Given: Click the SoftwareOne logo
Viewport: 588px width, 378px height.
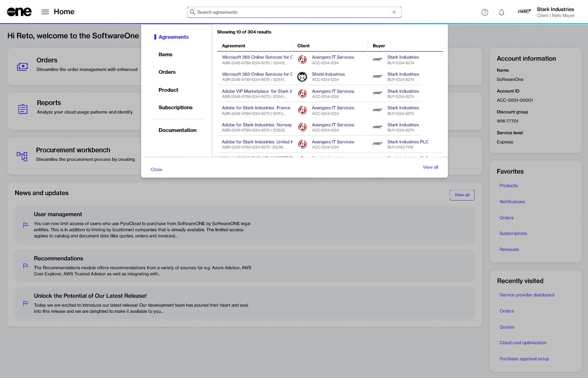Looking at the screenshot, I should 19,12.
